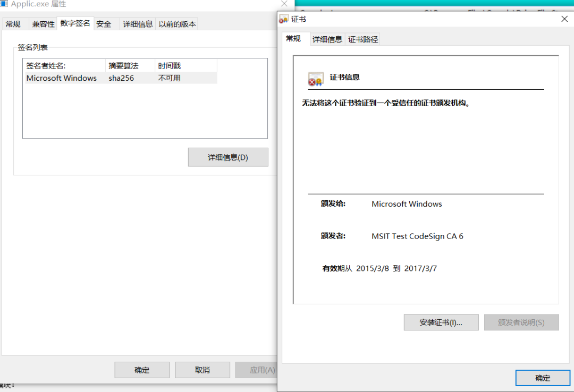
Task: Click 确定 in the properties window
Action: [142, 370]
